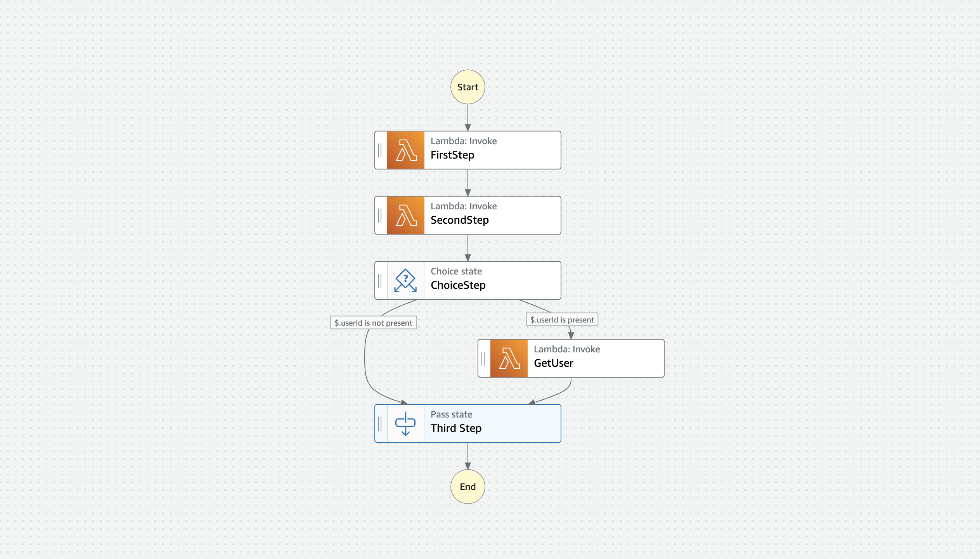Select the Lambda icon on FirstStep node
Image resolution: width=980 pixels, height=559 pixels.
click(405, 150)
